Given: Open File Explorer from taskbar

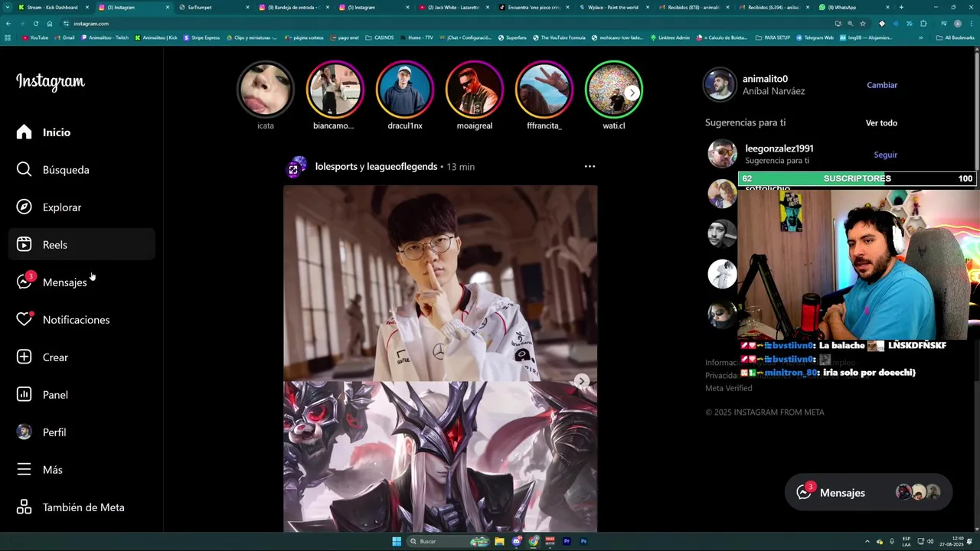Looking at the screenshot, I should click(499, 541).
